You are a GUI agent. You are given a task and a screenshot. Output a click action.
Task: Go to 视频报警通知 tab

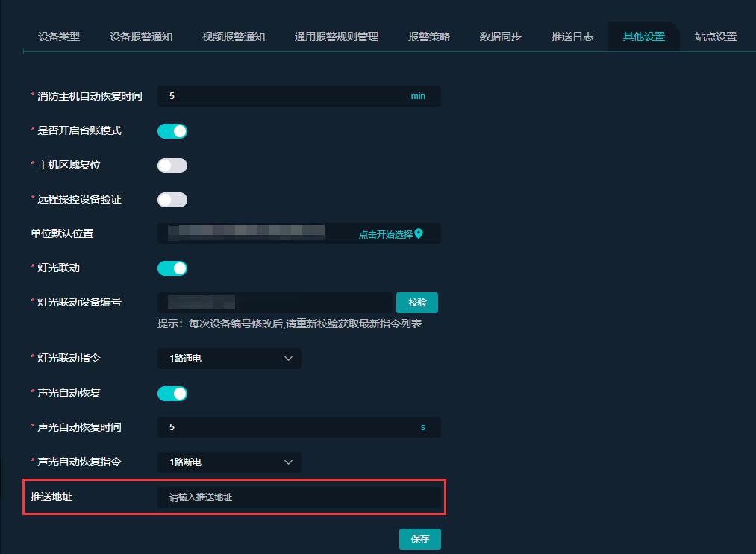234,37
